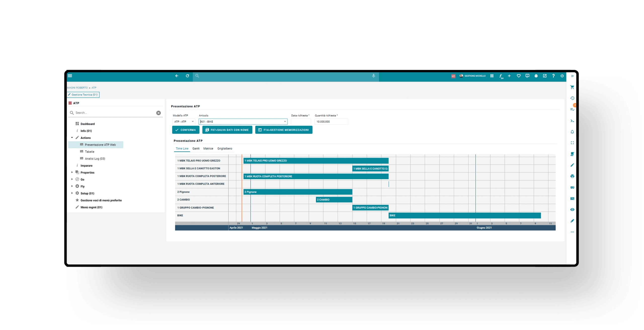Open the apps grid icon
The height and width of the screenshot is (330, 644).
[x=492, y=76]
